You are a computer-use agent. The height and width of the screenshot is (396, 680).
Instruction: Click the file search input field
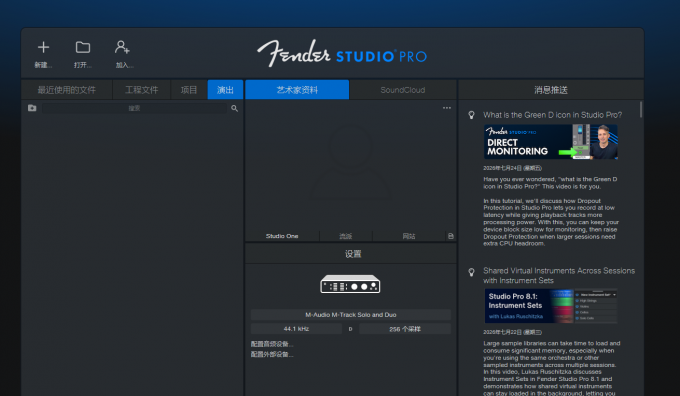(134, 108)
